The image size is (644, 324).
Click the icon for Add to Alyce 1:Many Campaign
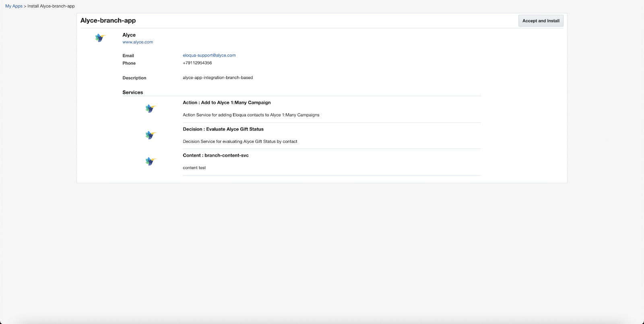pyautogui.click(x=151, y=109)
